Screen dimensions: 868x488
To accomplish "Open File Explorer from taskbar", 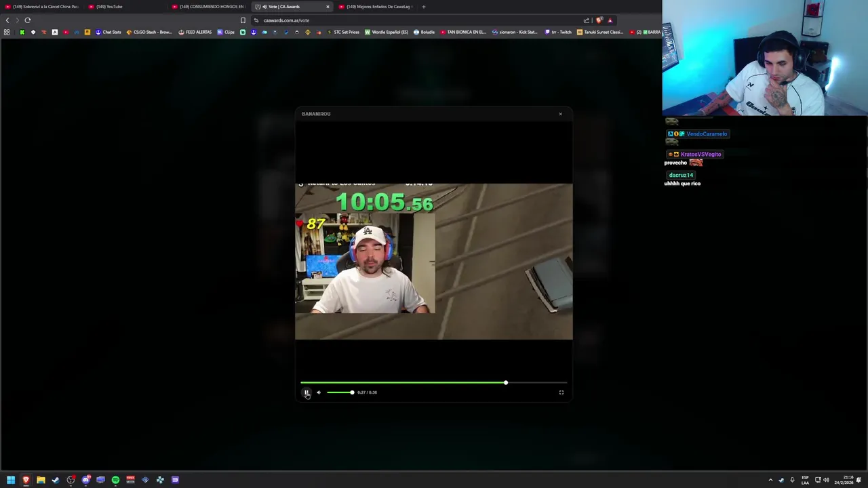I will pos(41,480).
